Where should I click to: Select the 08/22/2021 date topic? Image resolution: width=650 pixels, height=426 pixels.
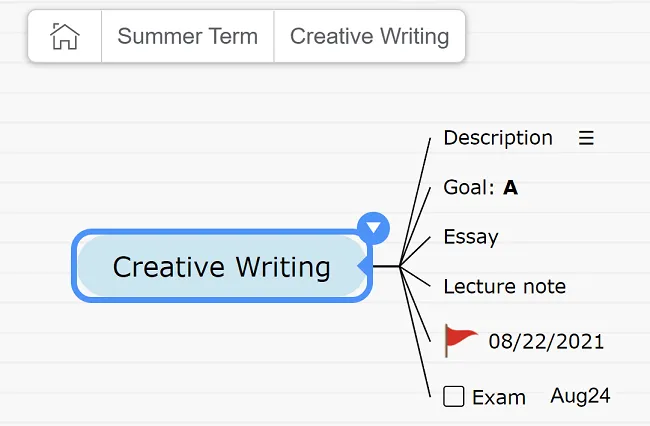546,342
